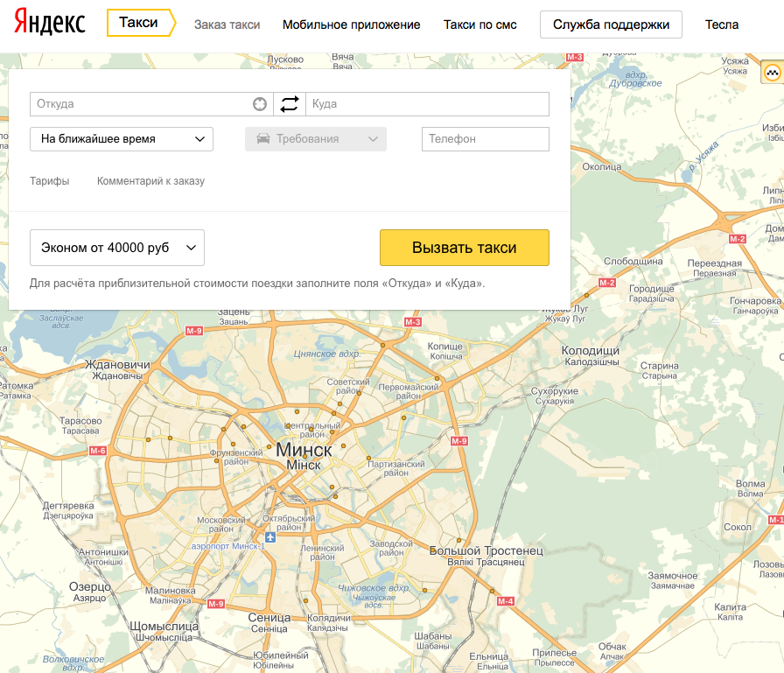Focus the Куда destination field
784x673 pixels.
click(427, 104)
